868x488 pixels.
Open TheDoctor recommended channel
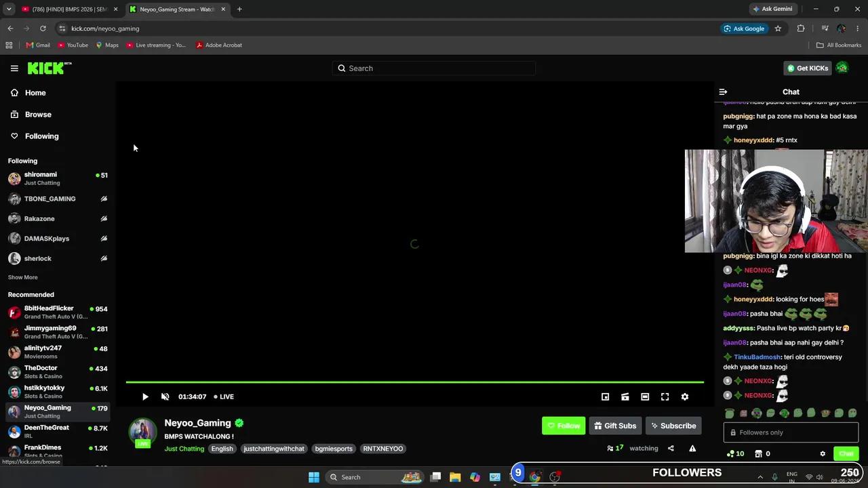pos(58,372)
